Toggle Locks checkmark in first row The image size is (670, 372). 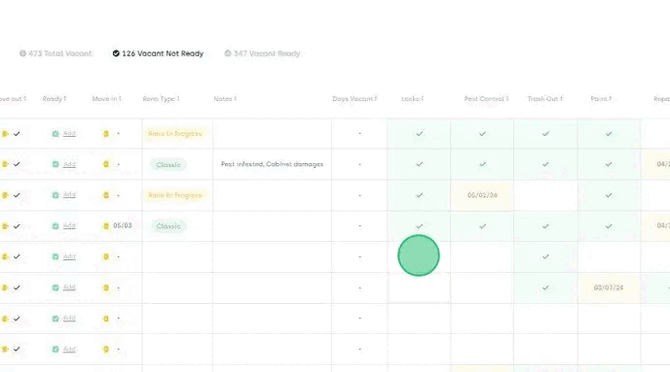pyautogui.click(x=419, y=134)
